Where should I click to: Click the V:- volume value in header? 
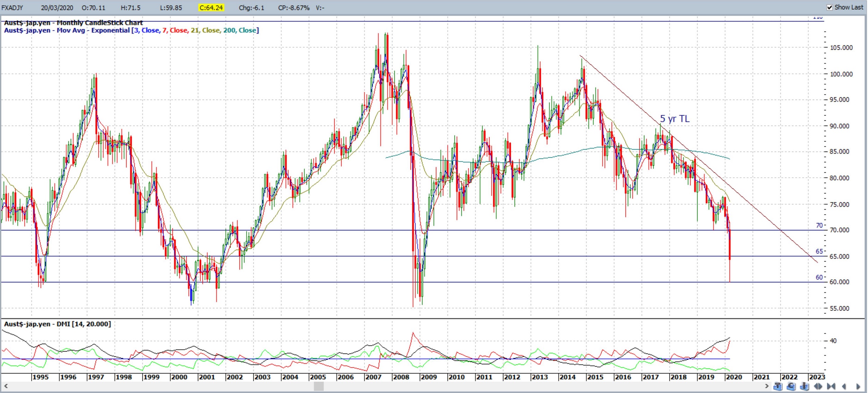coord(320,8)
